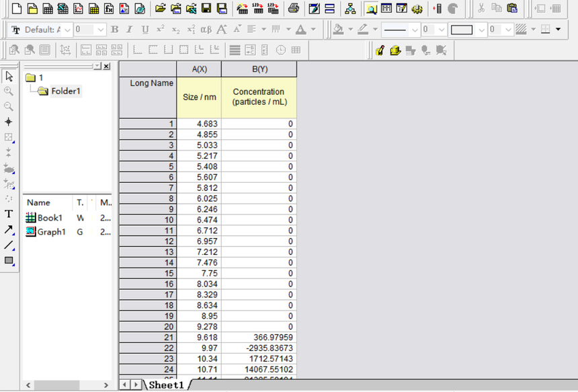The width and height of the screenshot is (578, 392).
Task: Select the Arrow drawing tool
Action: (9, 230)
